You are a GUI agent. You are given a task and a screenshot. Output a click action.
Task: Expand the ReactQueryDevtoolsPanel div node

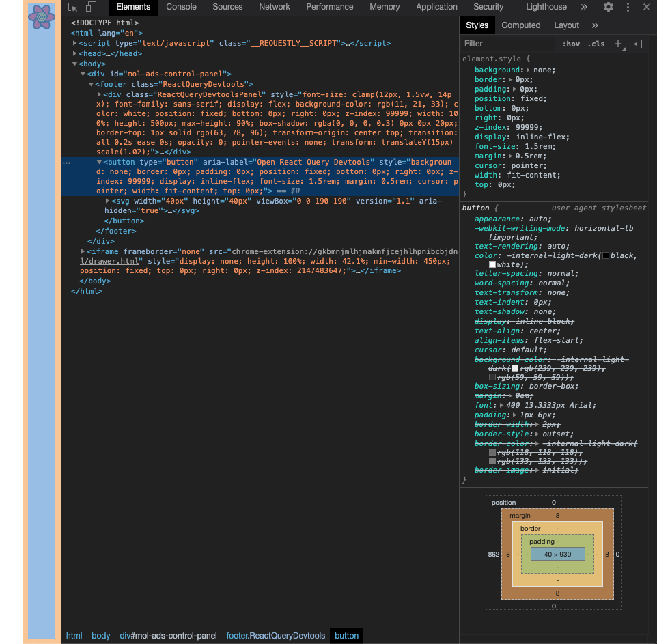point(99,94)
